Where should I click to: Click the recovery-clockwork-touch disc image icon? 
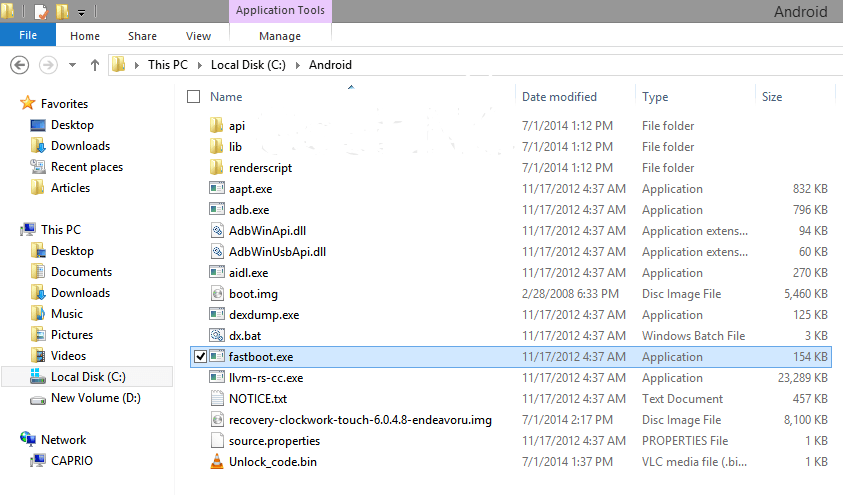click(217, 419)
